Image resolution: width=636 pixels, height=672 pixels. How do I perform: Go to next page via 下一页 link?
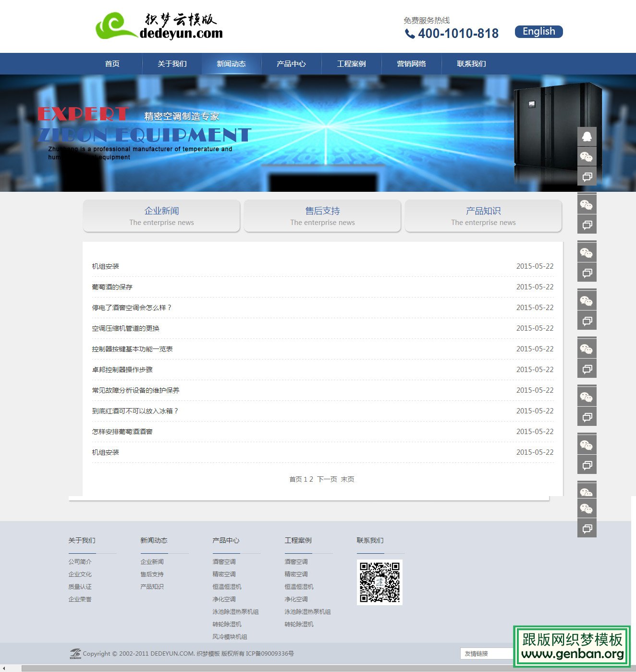(327, 479)
